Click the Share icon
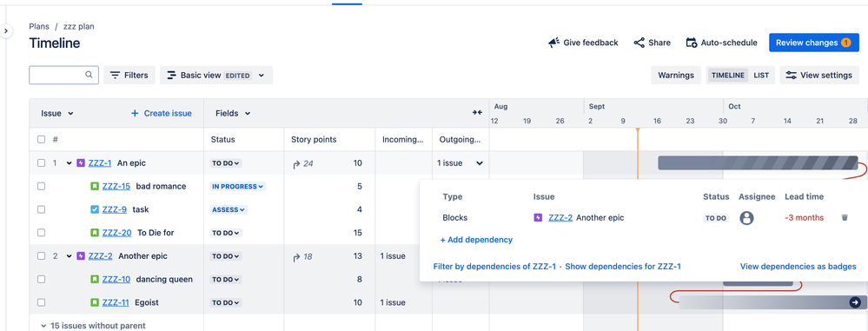868x331 pixels. coord(639,43)
